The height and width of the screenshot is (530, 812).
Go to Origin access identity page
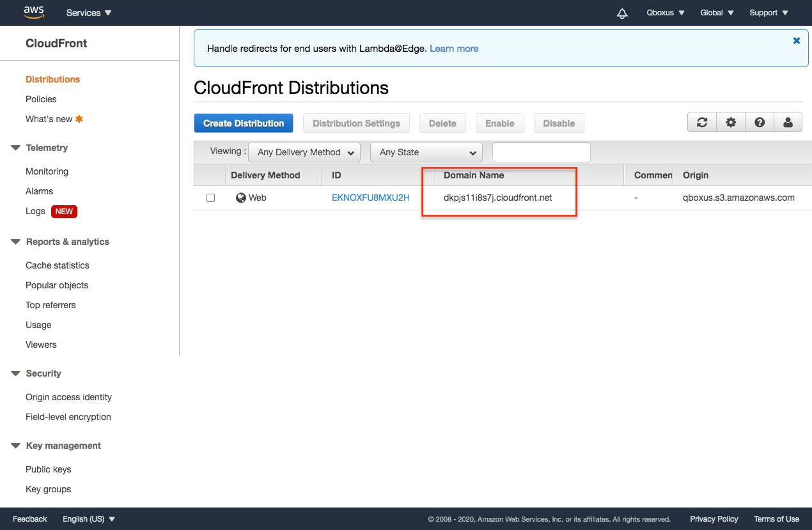(x=68, y=397)
